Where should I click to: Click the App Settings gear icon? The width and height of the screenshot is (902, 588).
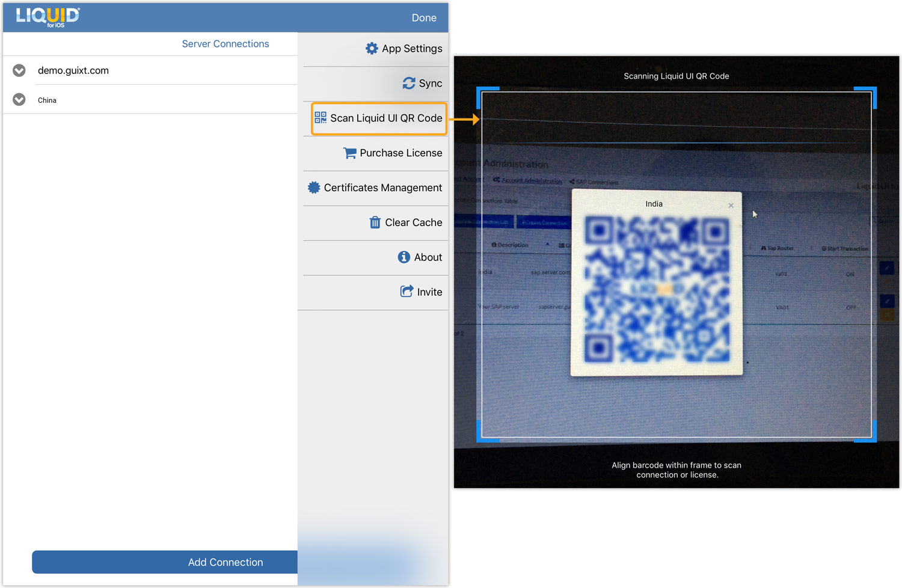coord(372,49)
